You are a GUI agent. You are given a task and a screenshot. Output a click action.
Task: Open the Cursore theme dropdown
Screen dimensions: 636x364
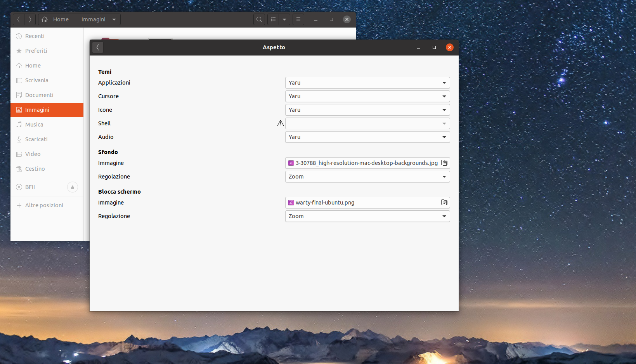[367, 96]
